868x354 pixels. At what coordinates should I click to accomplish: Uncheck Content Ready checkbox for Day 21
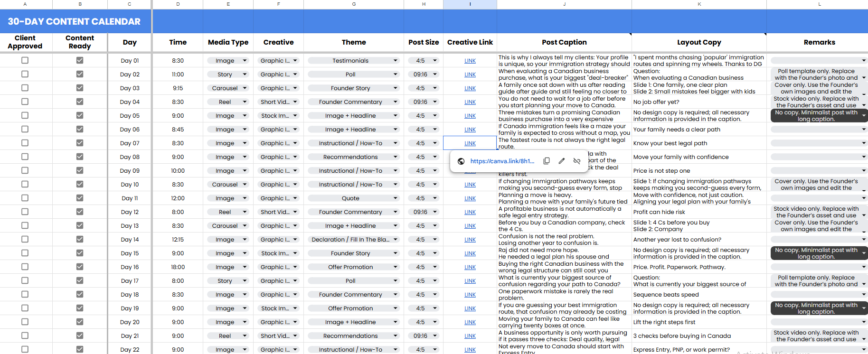click(80, 335)
